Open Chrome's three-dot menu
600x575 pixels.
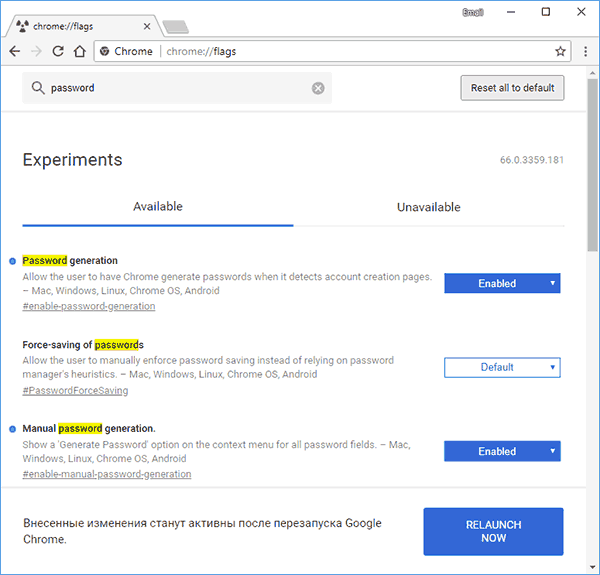click(x=585, y=51)
